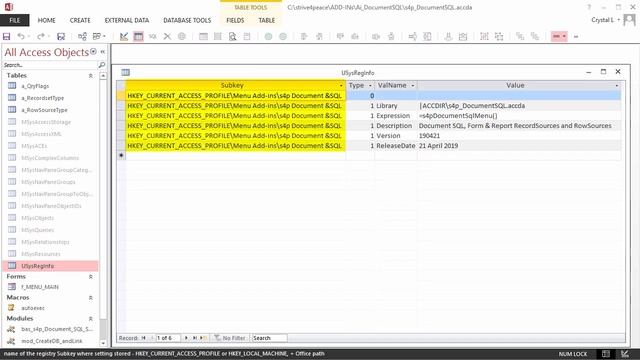Switch to the FIELDS ribbon tab
Image resolution: width=640 pixels, height=360 pixels.
(235, 20)
